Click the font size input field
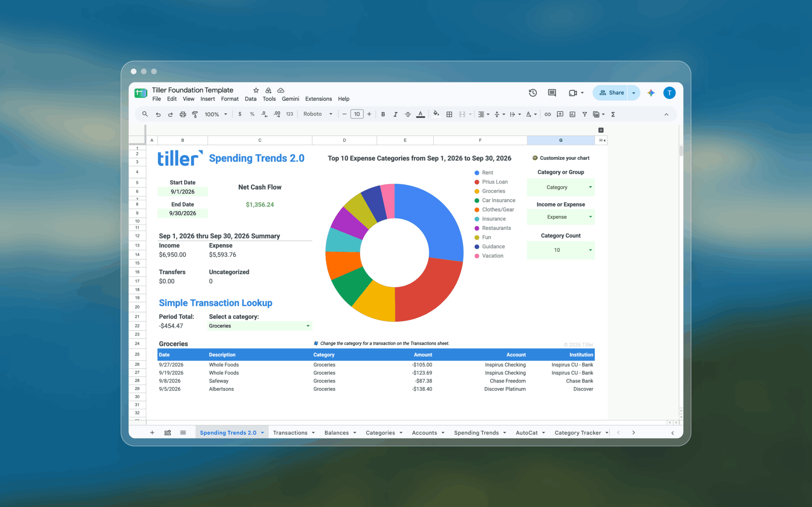812x507 pixels. (357, 114)
